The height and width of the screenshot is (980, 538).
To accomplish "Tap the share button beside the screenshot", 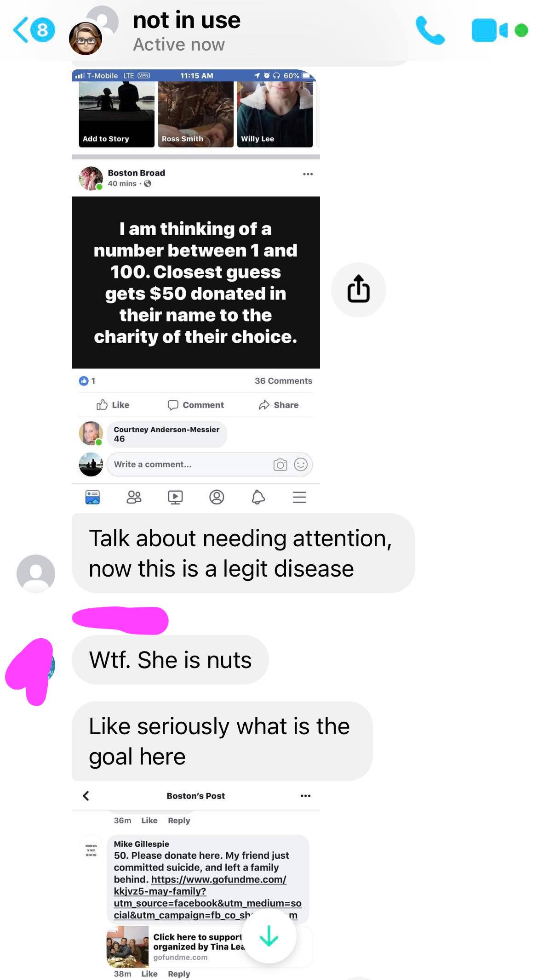I will click(x=358, y=289).
